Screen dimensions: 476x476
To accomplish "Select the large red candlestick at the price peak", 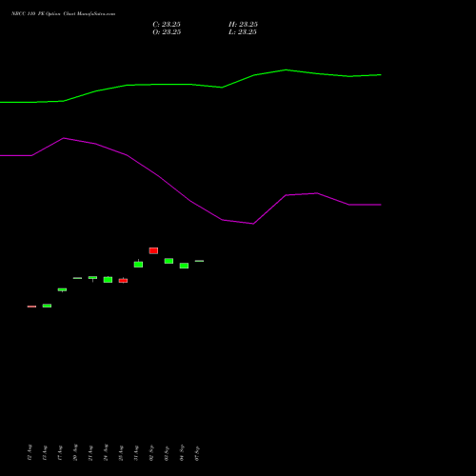I will tap(153, 250).
